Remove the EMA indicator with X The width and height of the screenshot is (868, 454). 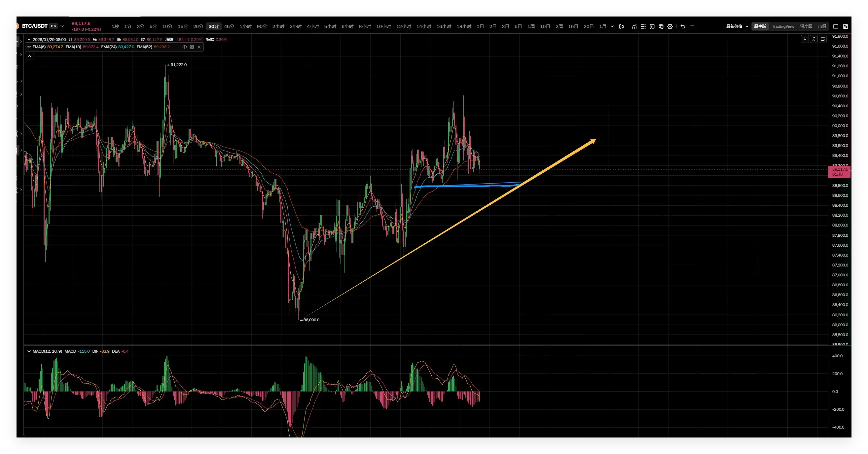click(199, 47)
